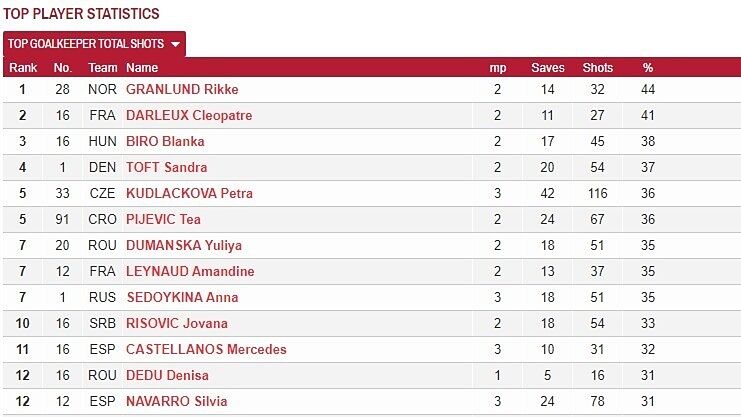Sort table by Saves column header

[548, 68]
